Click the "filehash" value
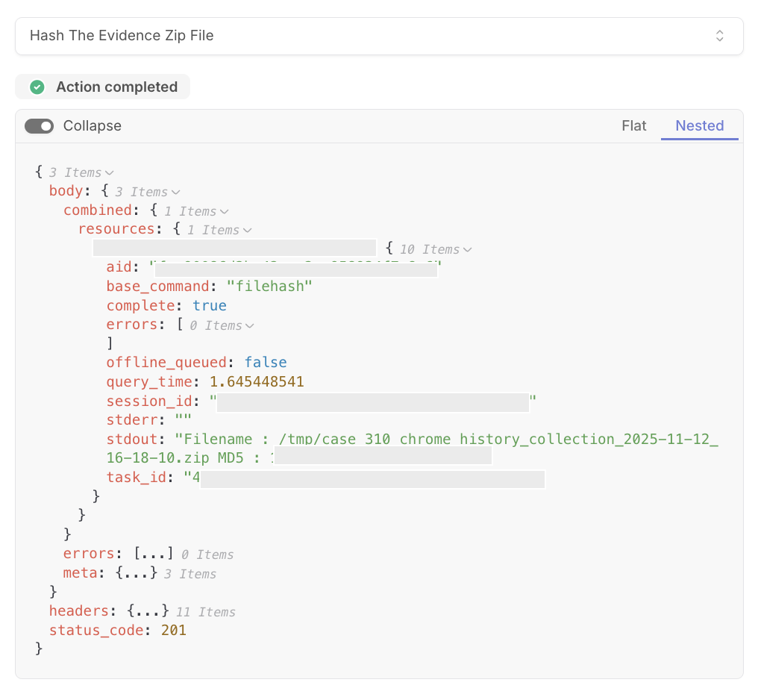Image resolution: width=758 pixels, height=700 pixels. (x=270, y=286)
